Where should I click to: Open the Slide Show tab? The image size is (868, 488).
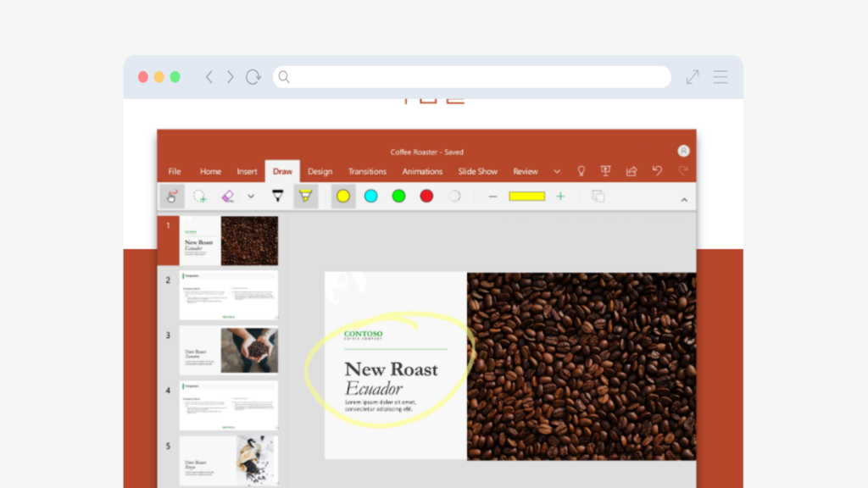(x=478, y=171)
